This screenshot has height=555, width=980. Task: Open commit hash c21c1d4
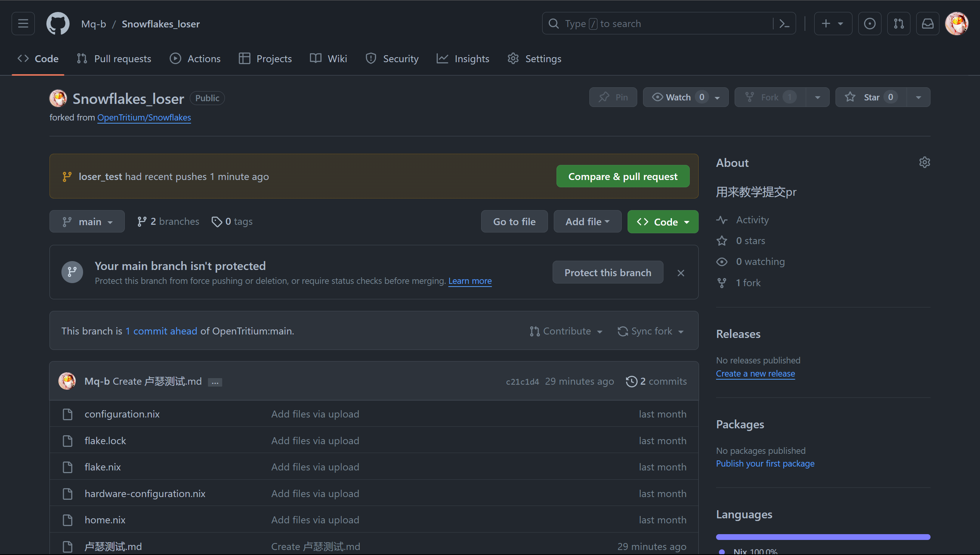point(522,382)
